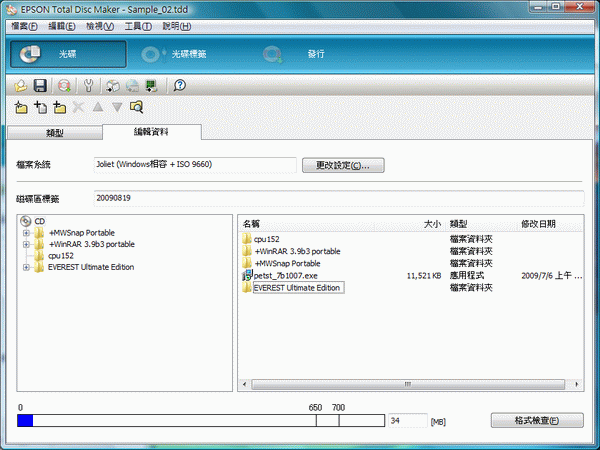Click the Joliet file system field
Image resolution: width=600 pixels, height=450 pixels.
coord(195,165)
